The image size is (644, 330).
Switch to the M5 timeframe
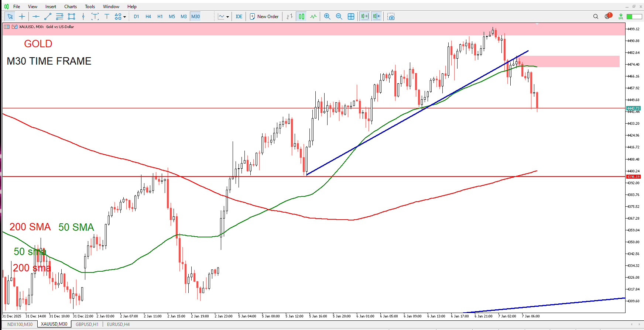click(x=172, y=16)
